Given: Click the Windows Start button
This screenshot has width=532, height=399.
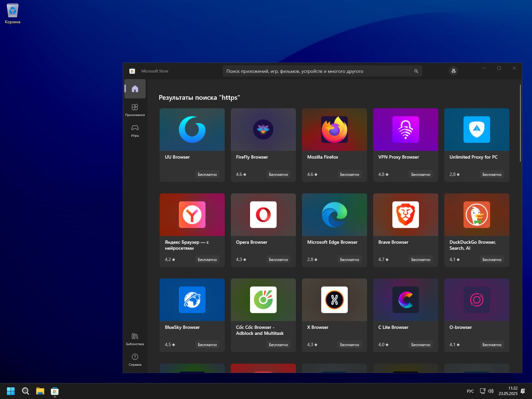Looking at the screenshot, I should pyautogui.click(x=11, y=391).
